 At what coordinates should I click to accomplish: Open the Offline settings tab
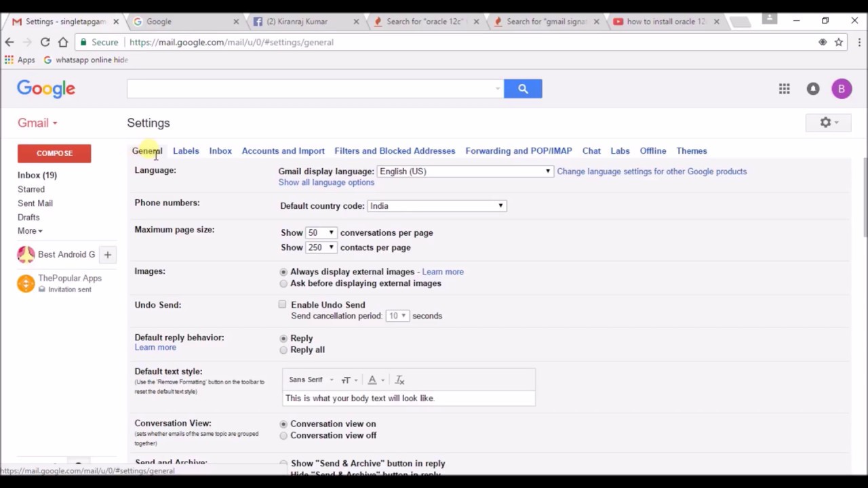point(653,151)
